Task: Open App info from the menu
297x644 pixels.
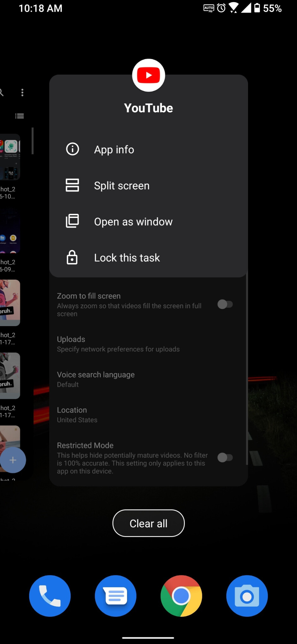Action: pos(114,150)
